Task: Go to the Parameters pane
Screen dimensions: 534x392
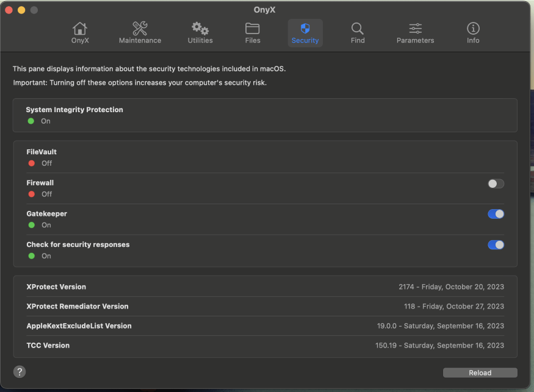Action: coord(415,33)
